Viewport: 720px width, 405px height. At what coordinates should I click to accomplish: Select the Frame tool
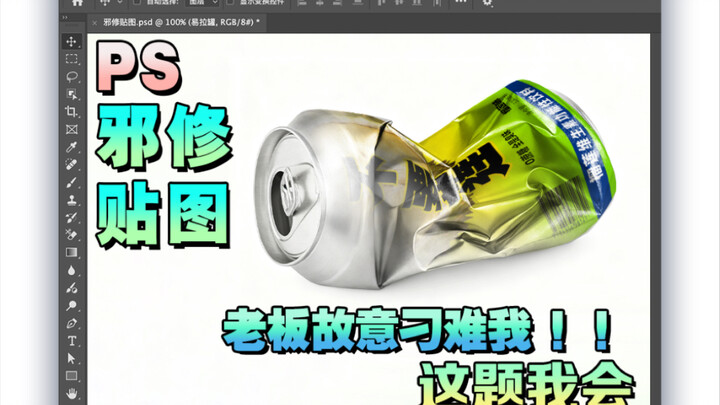(x=71, y=129)
